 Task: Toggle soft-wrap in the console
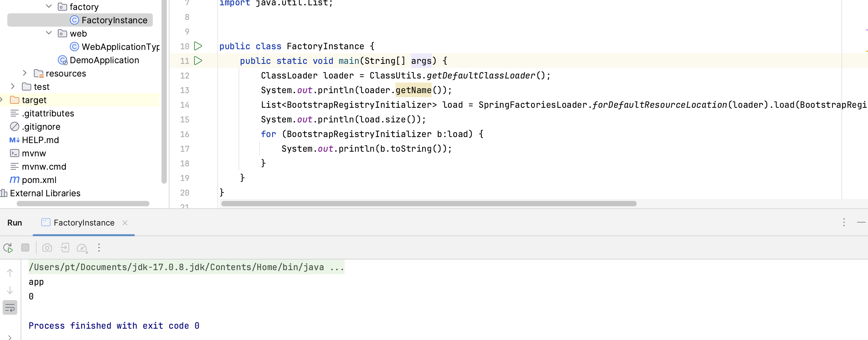(10, 308)
